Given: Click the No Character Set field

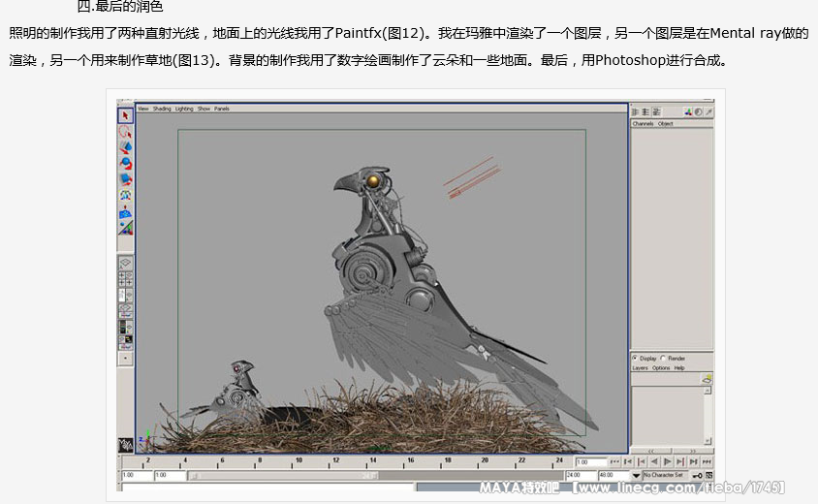Looking at the screenshot, I should tap(665, 475).
